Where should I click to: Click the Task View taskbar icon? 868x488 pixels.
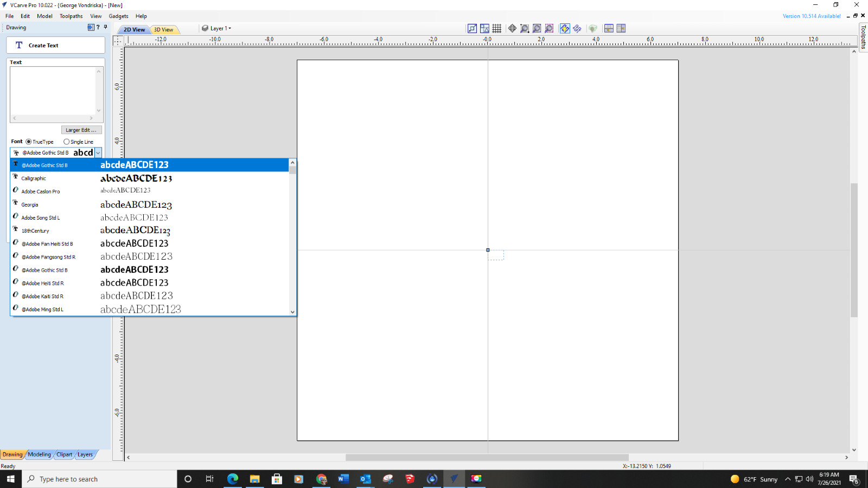(x=210, y=479)
